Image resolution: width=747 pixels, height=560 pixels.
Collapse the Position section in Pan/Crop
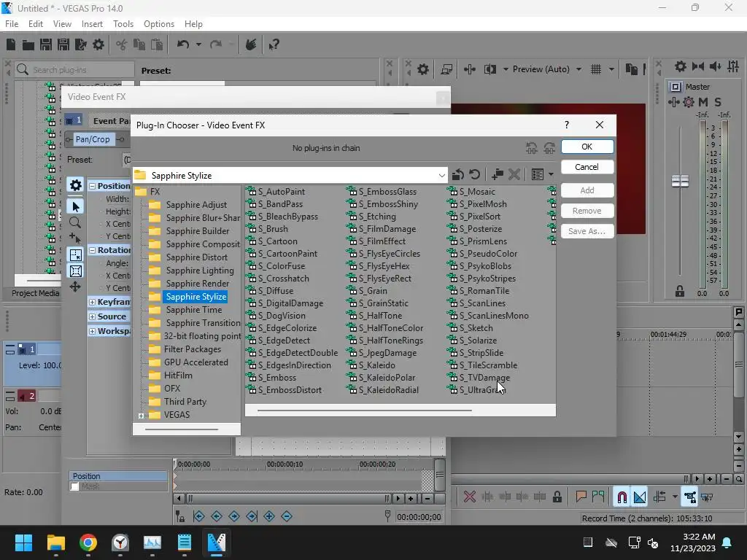92,186
